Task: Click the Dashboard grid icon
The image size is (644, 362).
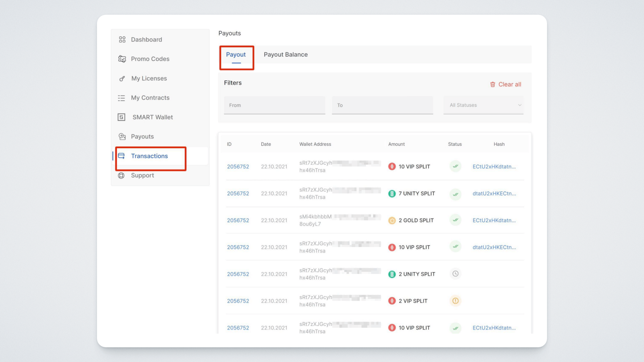Action: 122,40
